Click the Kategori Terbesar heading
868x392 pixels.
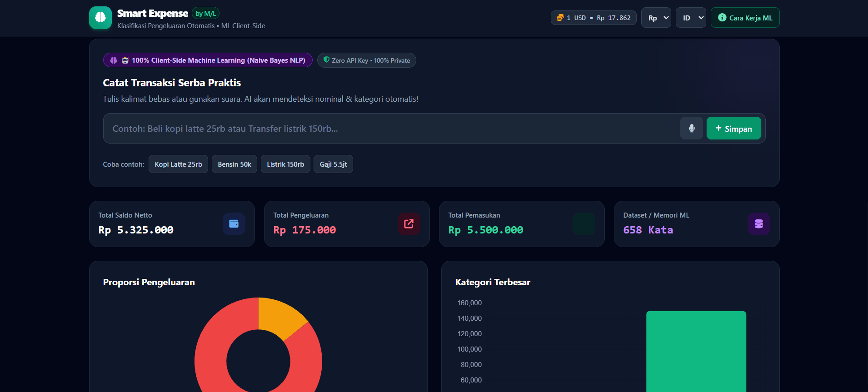pyautogui.click(x=493, y=282)
